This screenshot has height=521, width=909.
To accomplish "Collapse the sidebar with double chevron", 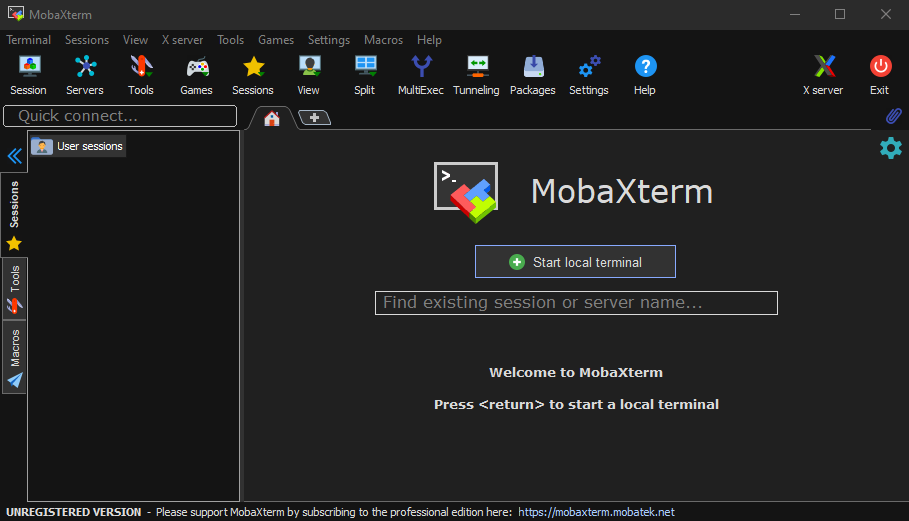I will [14, 156].
